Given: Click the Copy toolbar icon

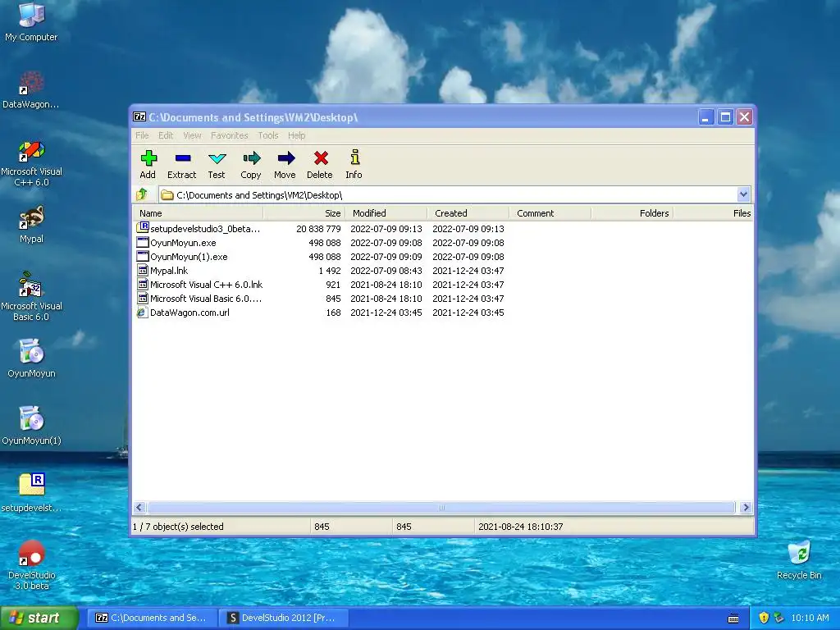Looking at the screenshot, I should click(251, 158).
